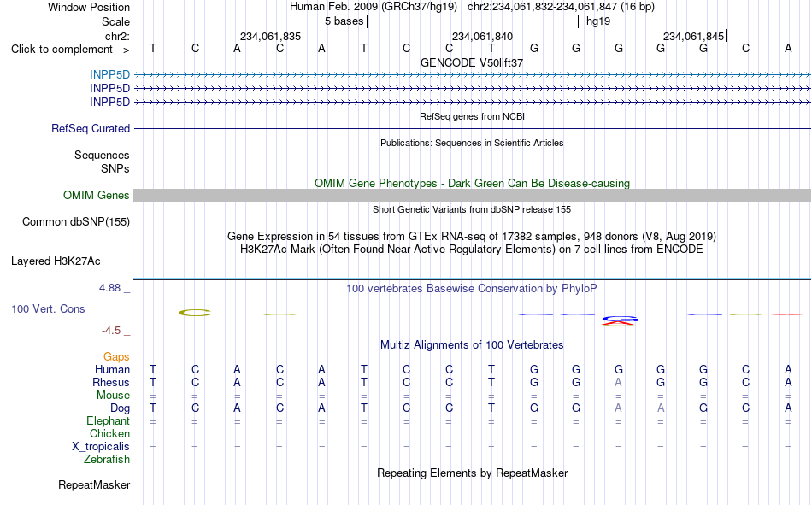Screen dimensions: 812x505
Task: Open the bottom INPP5D transcript label
Action: click(x=109, y=102)
